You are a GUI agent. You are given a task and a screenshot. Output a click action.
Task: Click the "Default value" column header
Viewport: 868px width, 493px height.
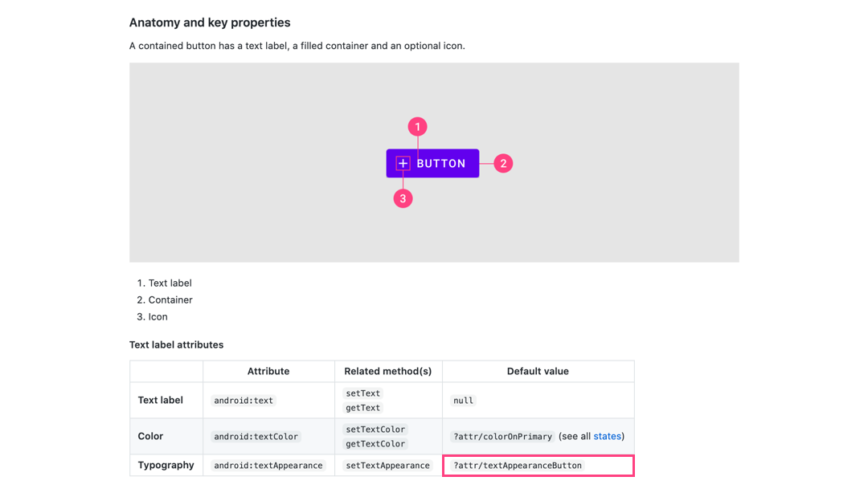[538, 371]
